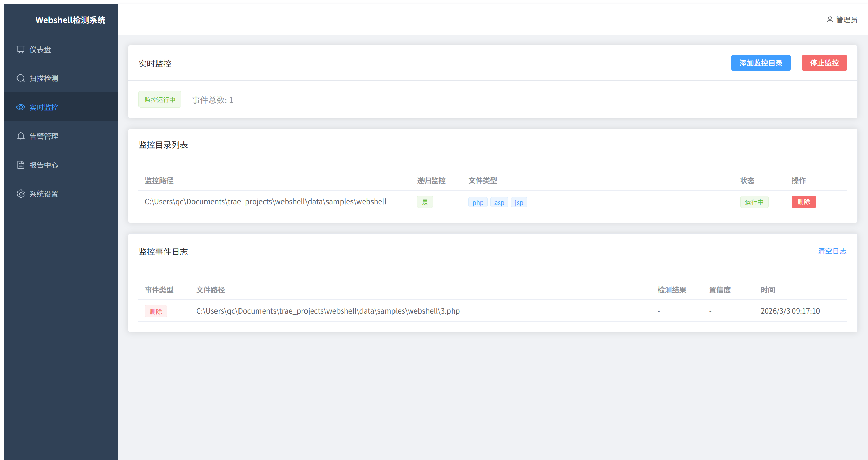The height and width of the screenshot is (460, 868).
Task: Click the 运行中 status badge in directory row
Action: point(754,202)
